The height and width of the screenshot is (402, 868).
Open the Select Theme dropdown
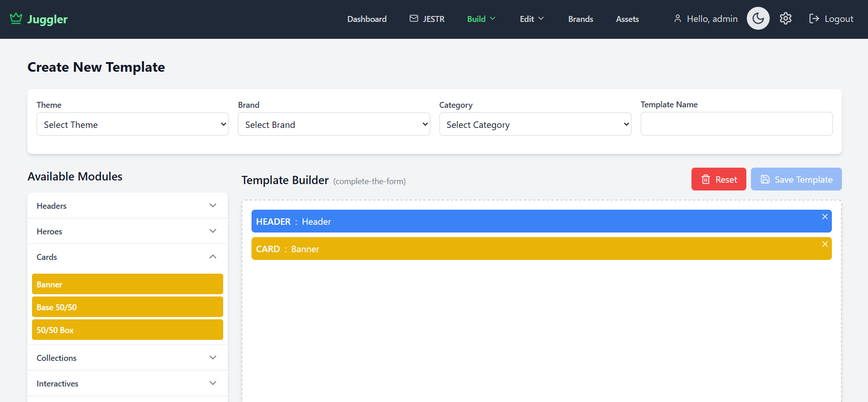click(132, 124)
